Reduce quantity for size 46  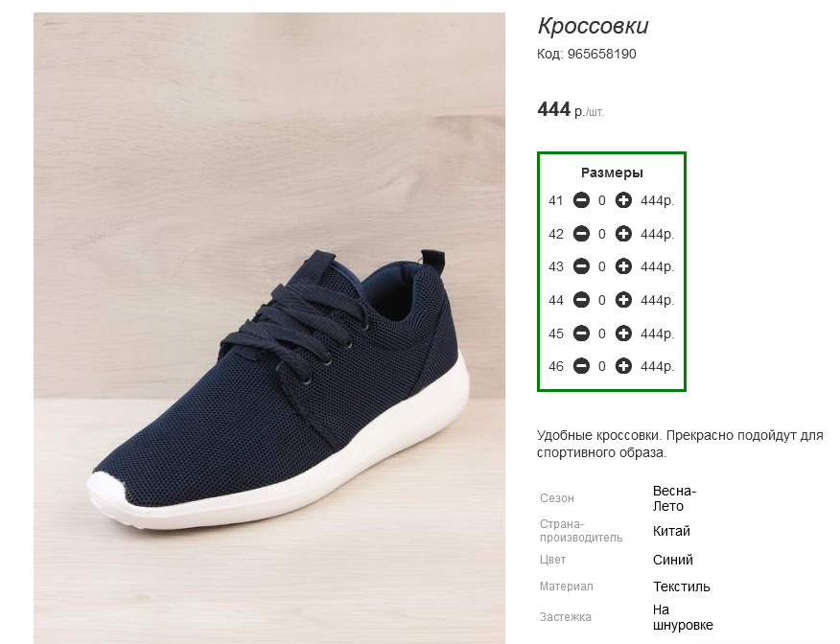tap(581, 366)
